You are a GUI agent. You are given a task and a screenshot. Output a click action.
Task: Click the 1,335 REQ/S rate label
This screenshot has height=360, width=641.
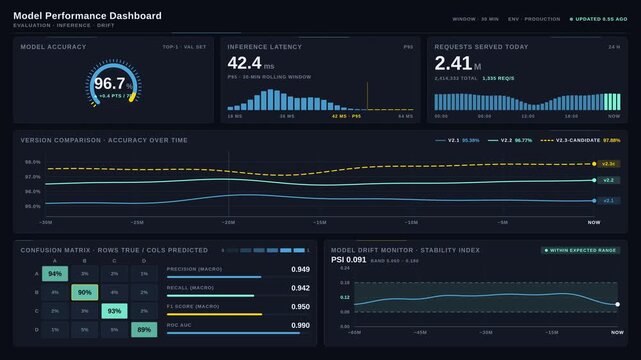tap(498, 78)
